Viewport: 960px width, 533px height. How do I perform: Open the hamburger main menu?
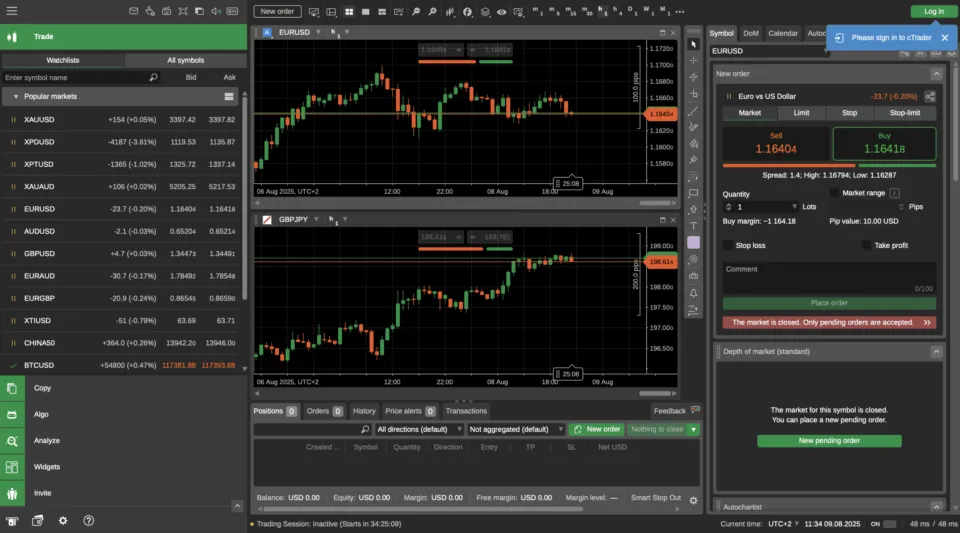(12, 11)
